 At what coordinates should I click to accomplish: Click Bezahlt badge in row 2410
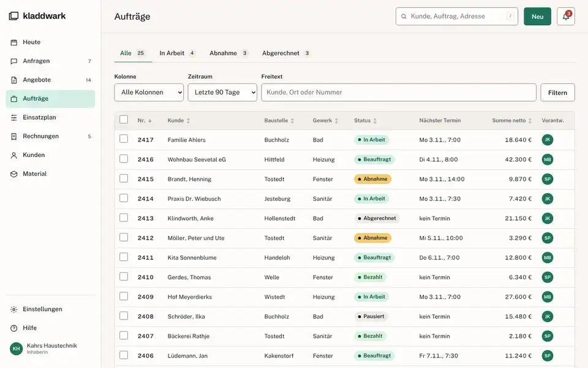tap(370, 277)
